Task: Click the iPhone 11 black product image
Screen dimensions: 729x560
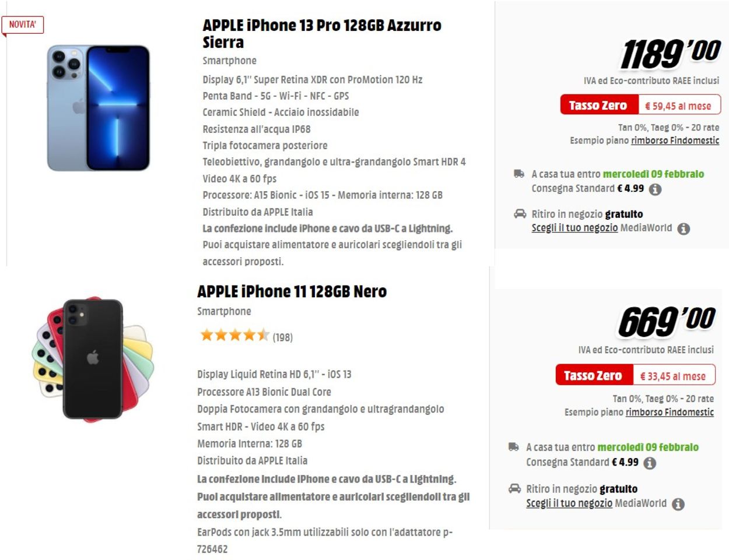Action: pyautogui.click(x=93, y=358)
